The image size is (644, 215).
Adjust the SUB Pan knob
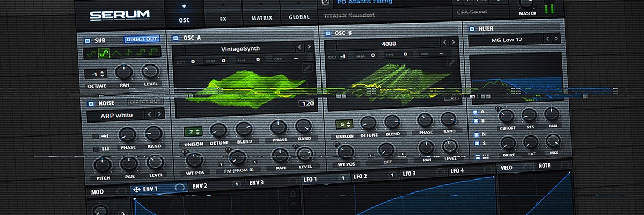(x=124, y=72)
